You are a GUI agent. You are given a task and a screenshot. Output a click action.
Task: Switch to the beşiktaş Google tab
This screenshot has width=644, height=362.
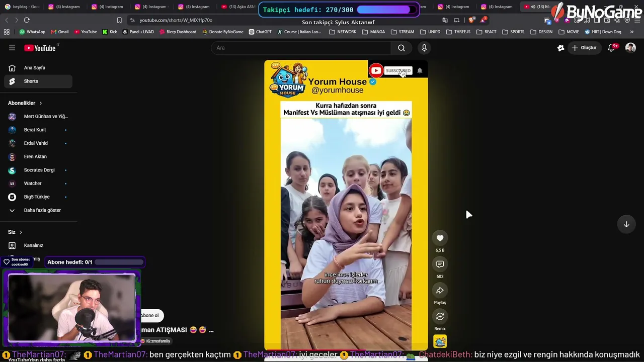click(x=22, y=7)
